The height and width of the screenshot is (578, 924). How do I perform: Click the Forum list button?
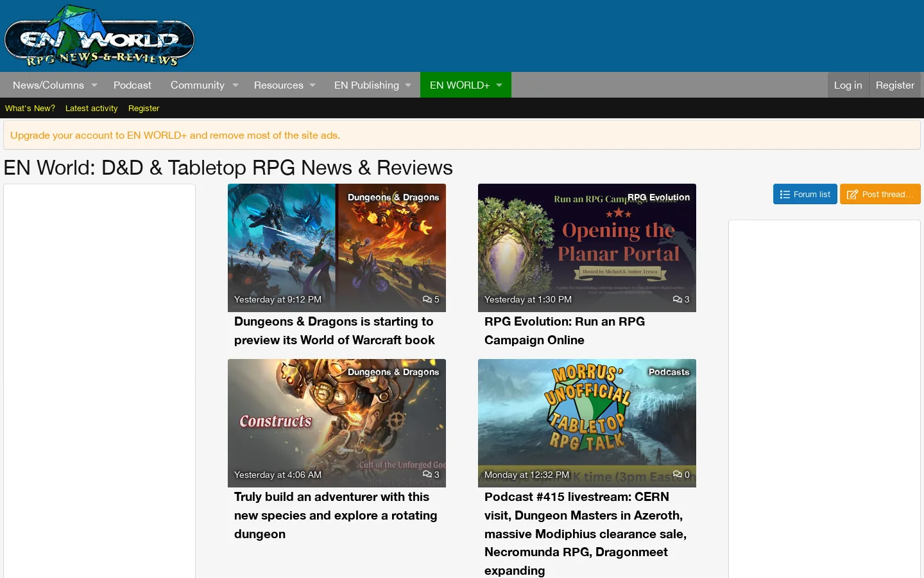coord(805,194)
